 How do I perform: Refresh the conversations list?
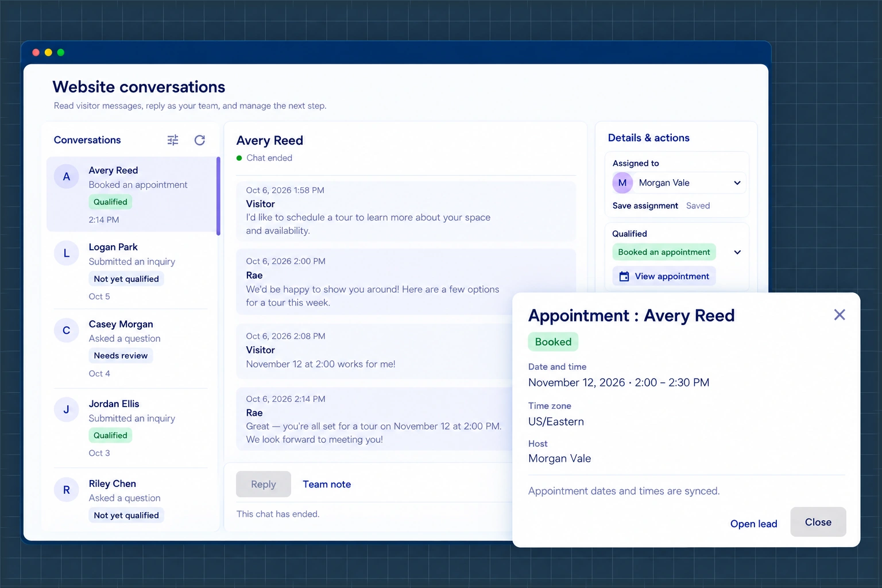(200, 140)
